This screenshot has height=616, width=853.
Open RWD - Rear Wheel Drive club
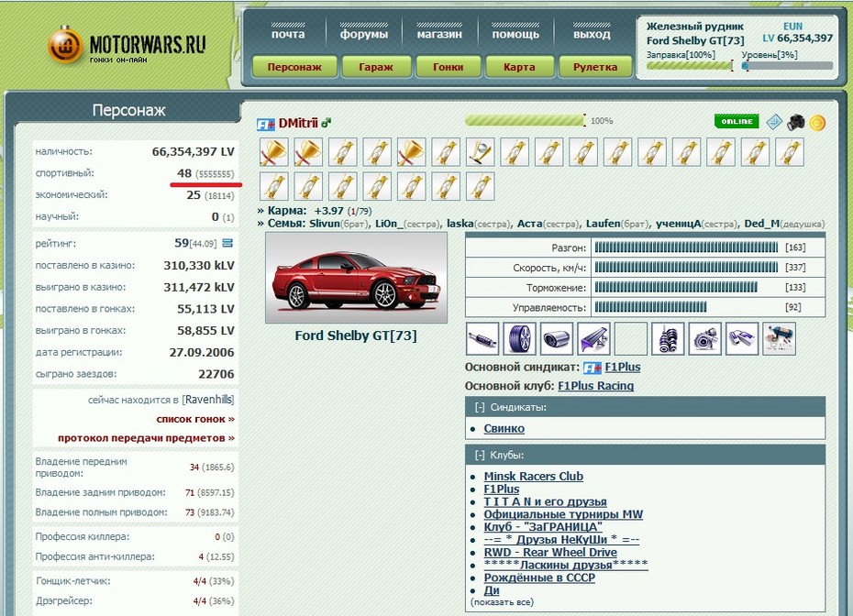pyautogui.click(x=550, y=553)
